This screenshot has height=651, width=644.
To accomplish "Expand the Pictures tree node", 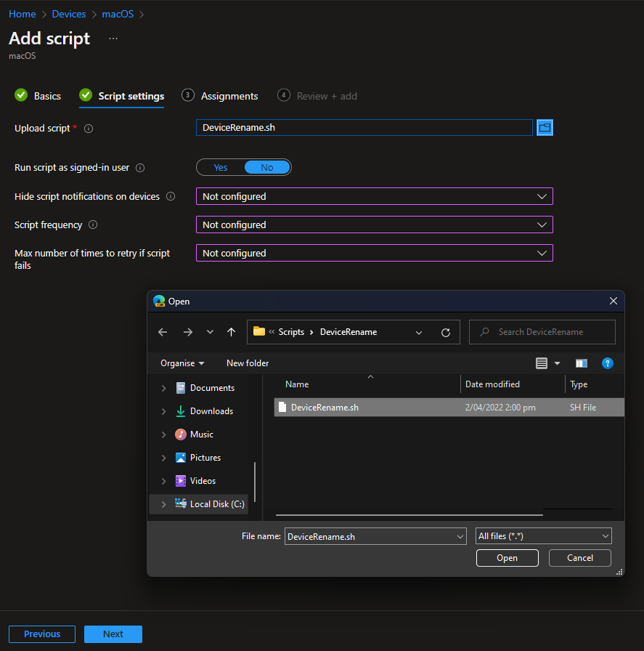I will click(x=163, y=458).
